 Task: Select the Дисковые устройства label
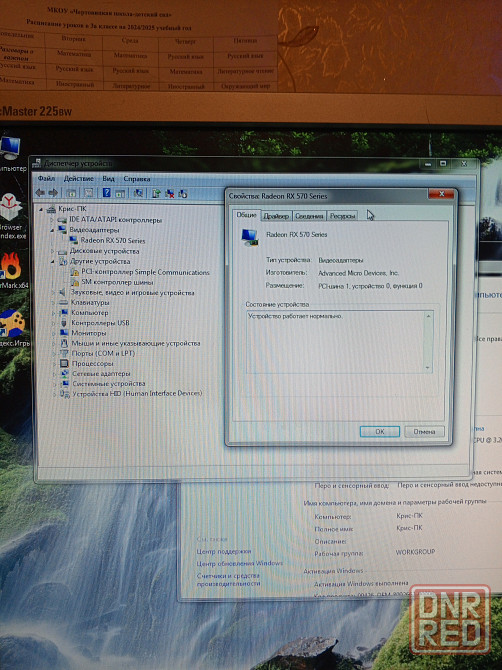104,251
